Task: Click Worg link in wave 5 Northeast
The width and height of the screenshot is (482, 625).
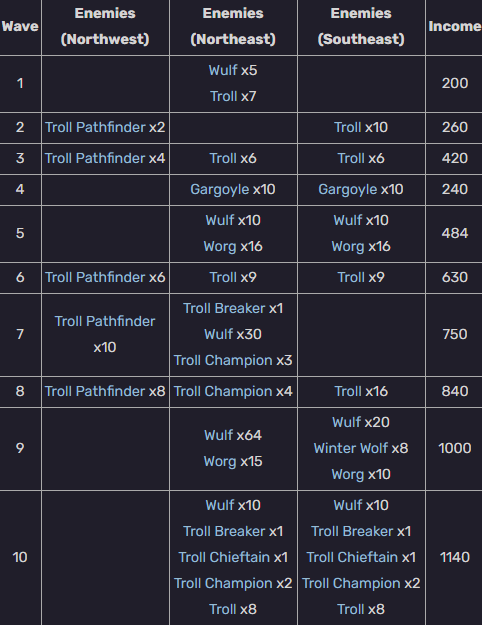Action: tap(220, 247)
